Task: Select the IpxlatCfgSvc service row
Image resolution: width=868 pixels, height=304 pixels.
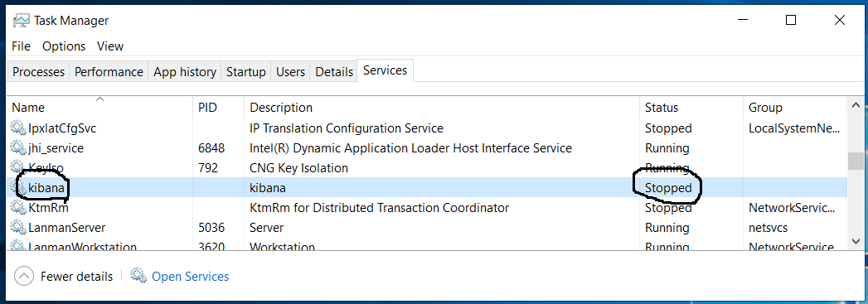Action: coord(427,128)
